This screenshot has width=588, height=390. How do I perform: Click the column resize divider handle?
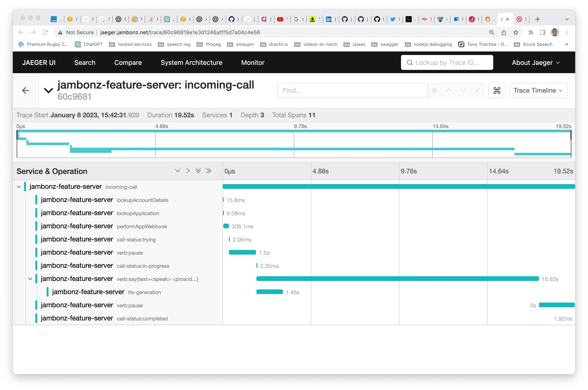pyautogui.click(x=219, y=176)
